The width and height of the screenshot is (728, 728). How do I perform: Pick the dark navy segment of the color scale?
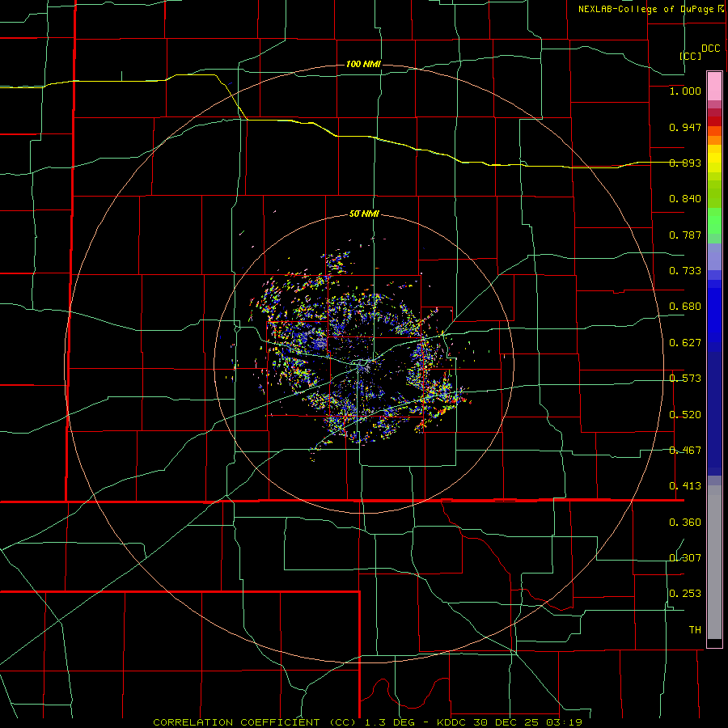[714, 413]
